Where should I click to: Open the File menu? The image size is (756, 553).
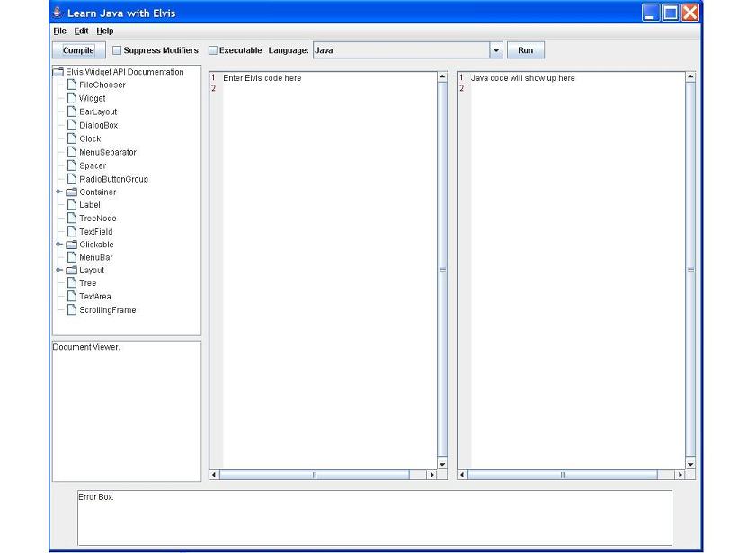click(x=58, y=30)
